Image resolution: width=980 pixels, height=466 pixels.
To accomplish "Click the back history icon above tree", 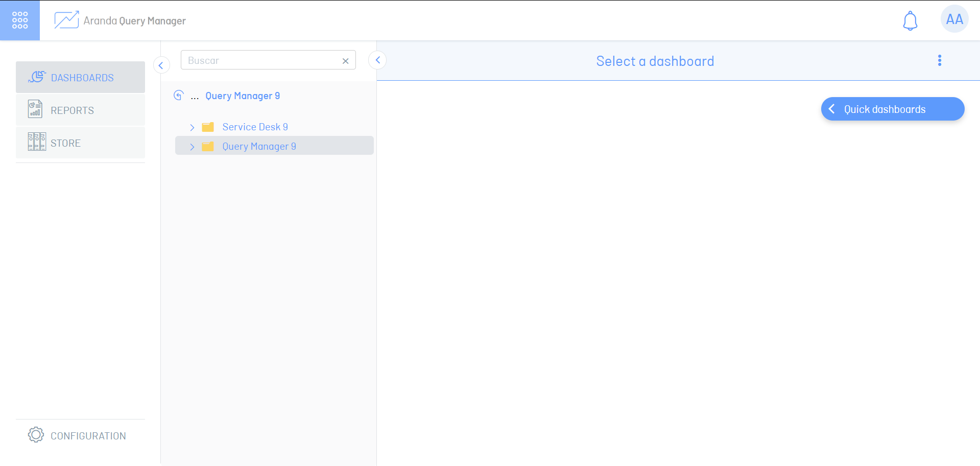I will [178, 96].
